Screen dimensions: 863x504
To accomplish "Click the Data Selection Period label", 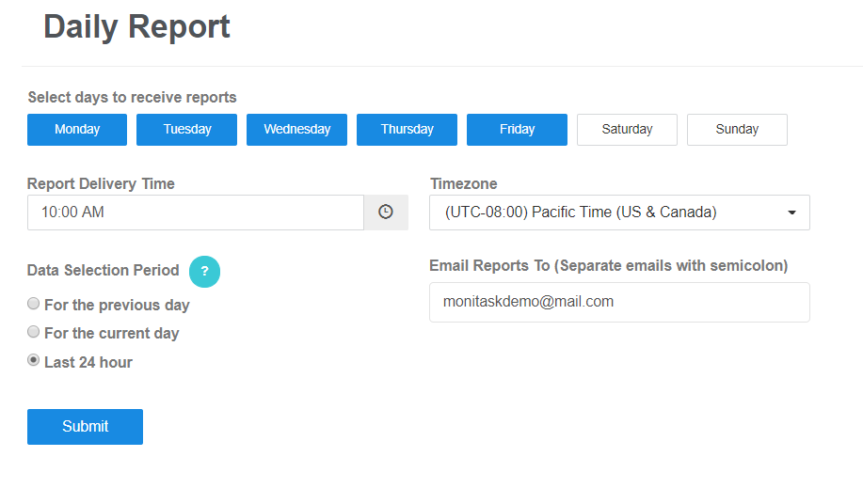I will click(103, 271).
